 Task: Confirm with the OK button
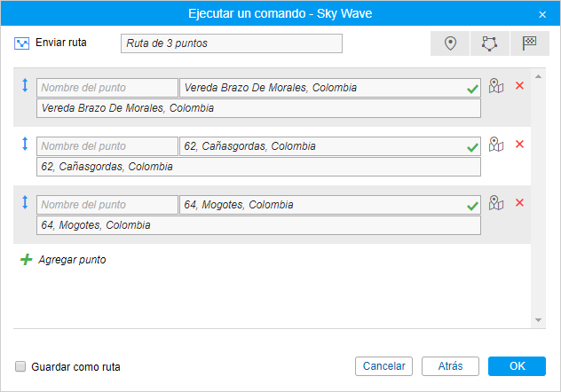(517, 366)
